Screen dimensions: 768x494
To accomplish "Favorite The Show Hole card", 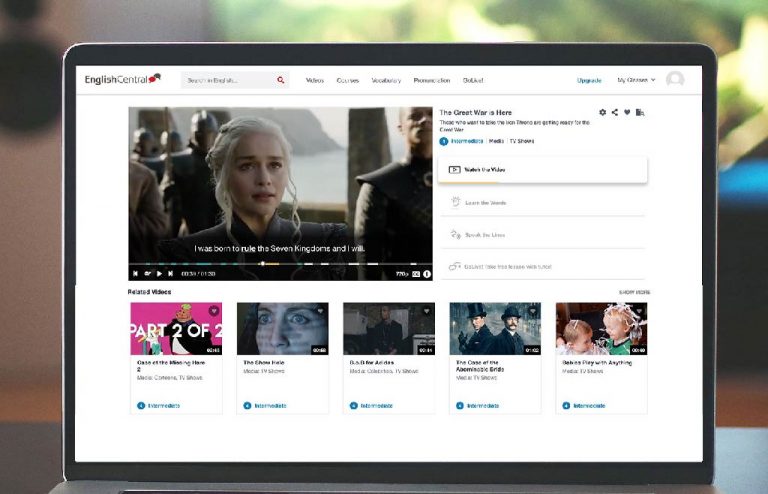I will coord(320,310).
